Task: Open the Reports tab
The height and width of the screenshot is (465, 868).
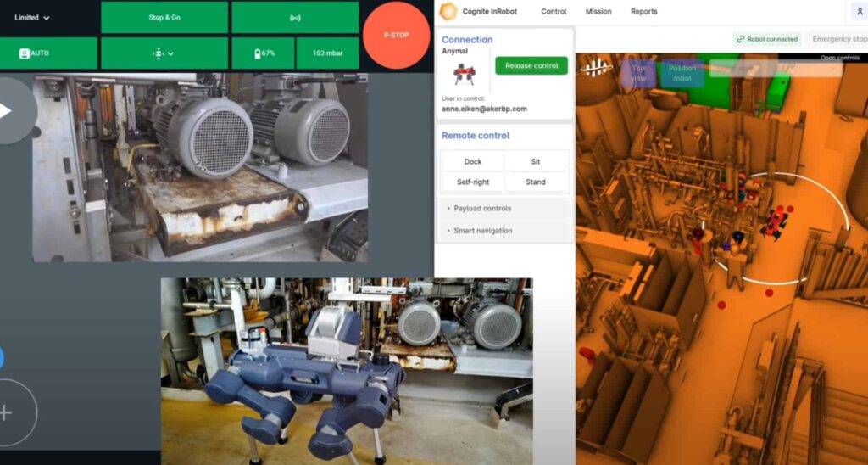Action: coord(643,12)
